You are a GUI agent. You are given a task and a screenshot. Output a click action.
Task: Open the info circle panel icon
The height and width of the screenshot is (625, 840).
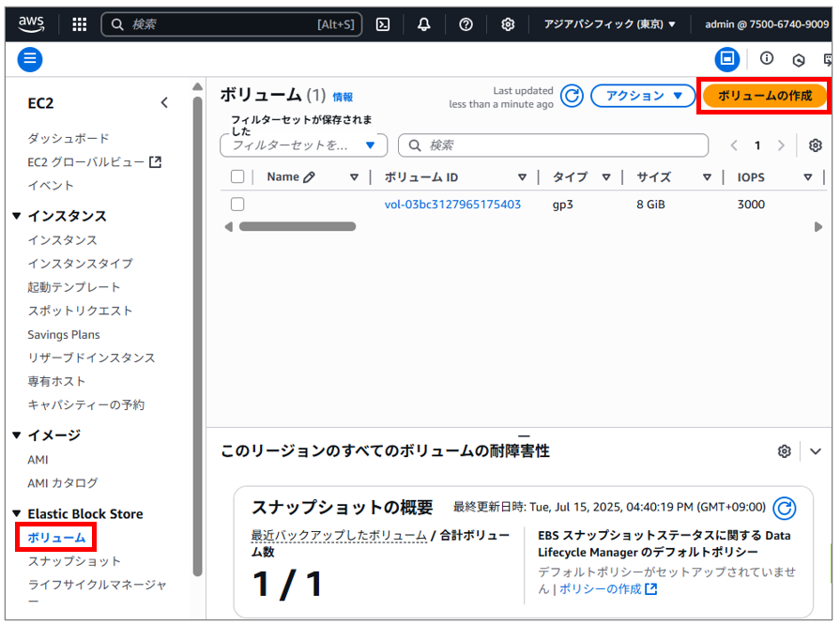(x=767, y=58)
